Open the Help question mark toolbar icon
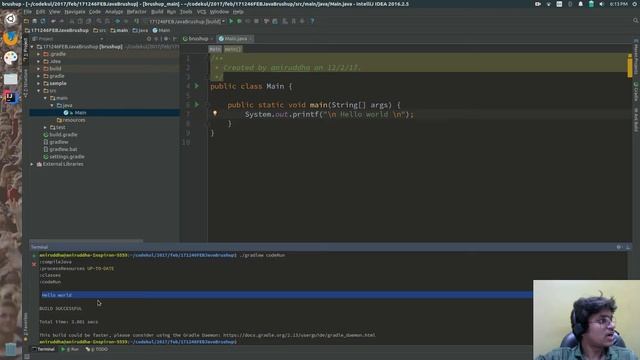 (312, 21)
